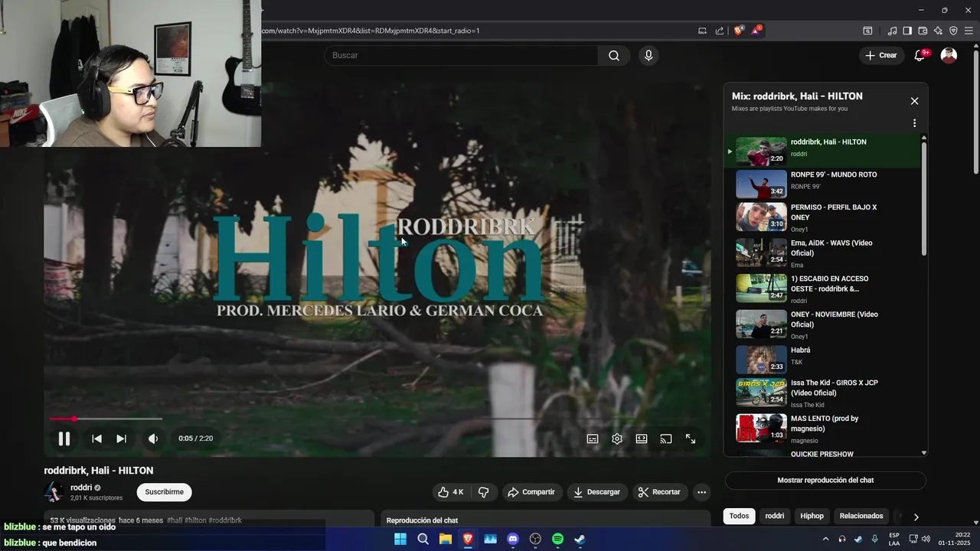
Task: Open OBS Studio from the taskbar
Action: [535, 539]
